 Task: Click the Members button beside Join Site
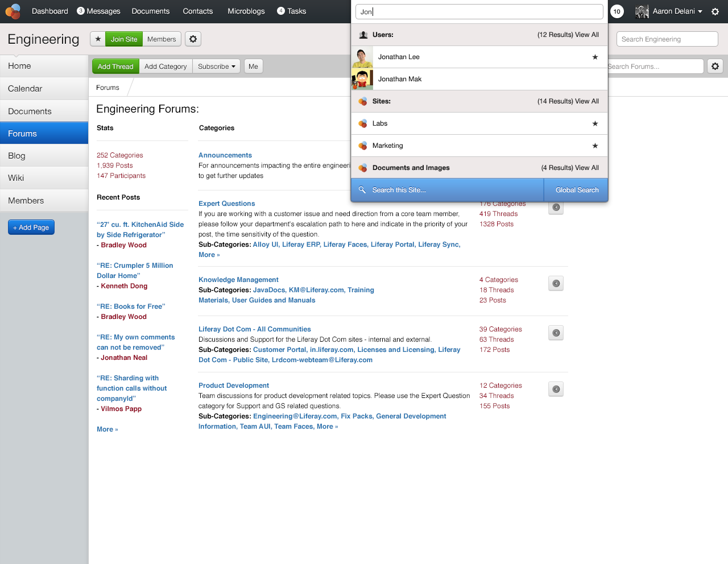click(x=162, y=39)
